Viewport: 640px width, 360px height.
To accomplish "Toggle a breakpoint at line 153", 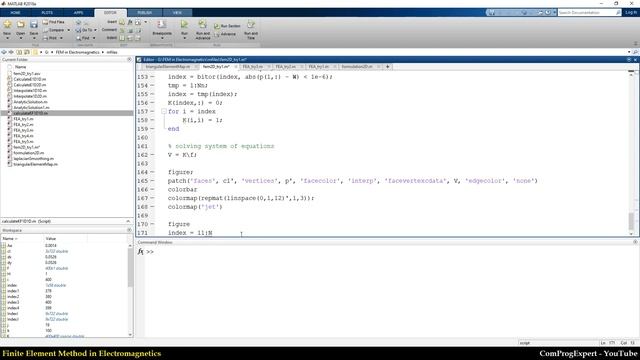I will (x=153, y=77).
